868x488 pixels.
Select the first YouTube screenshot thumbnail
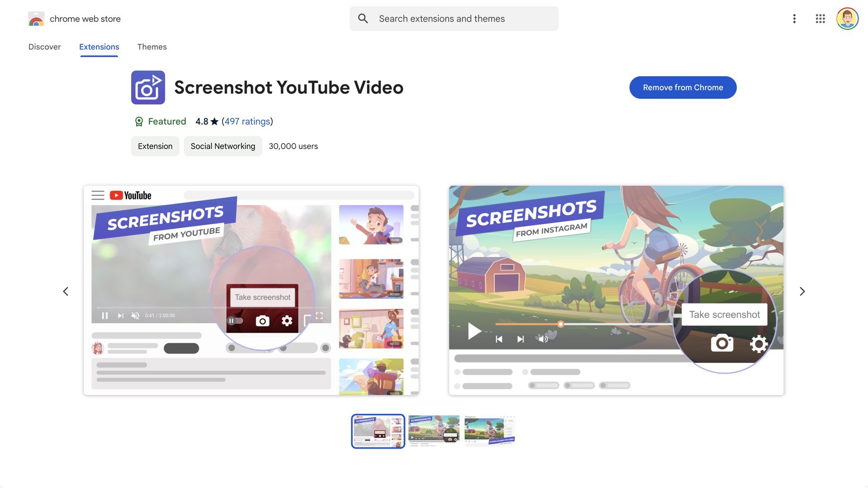[378, 432]
